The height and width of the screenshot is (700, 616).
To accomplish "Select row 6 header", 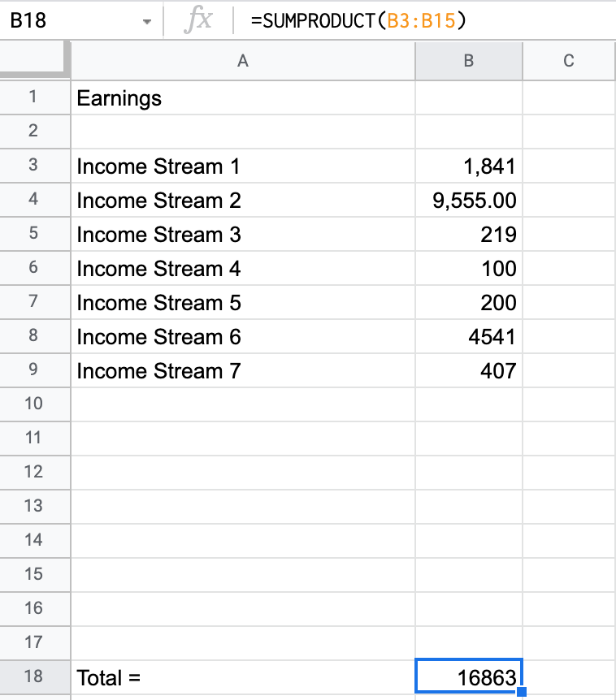I will click(34, 268).
